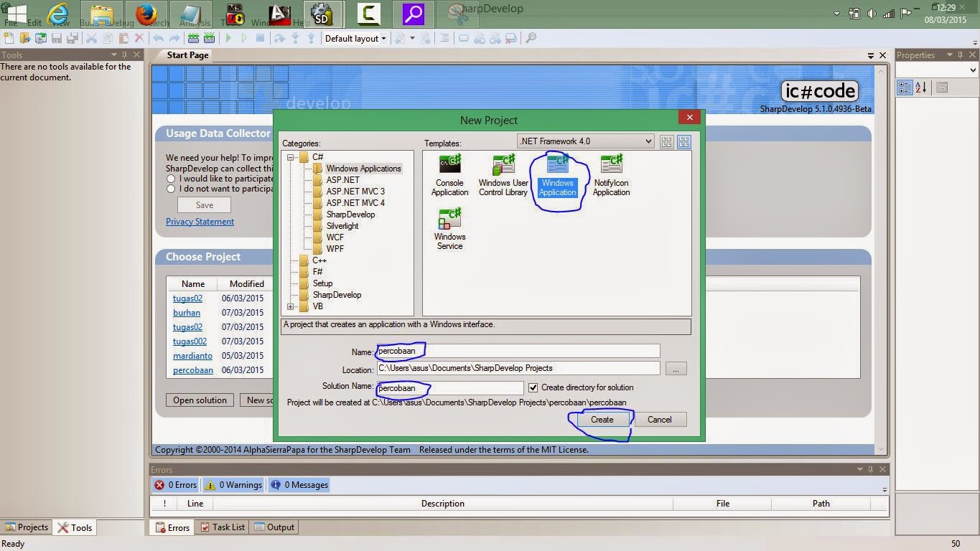Toggle the 0 Warnings filter button
980x551 pixels.
pyautogui.click(x=234, y=485)
